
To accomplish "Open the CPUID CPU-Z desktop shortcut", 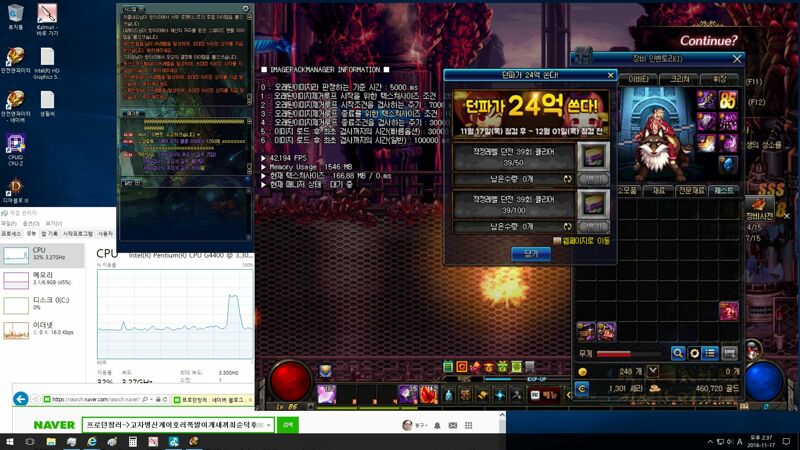I will click(x=15, y=150).
